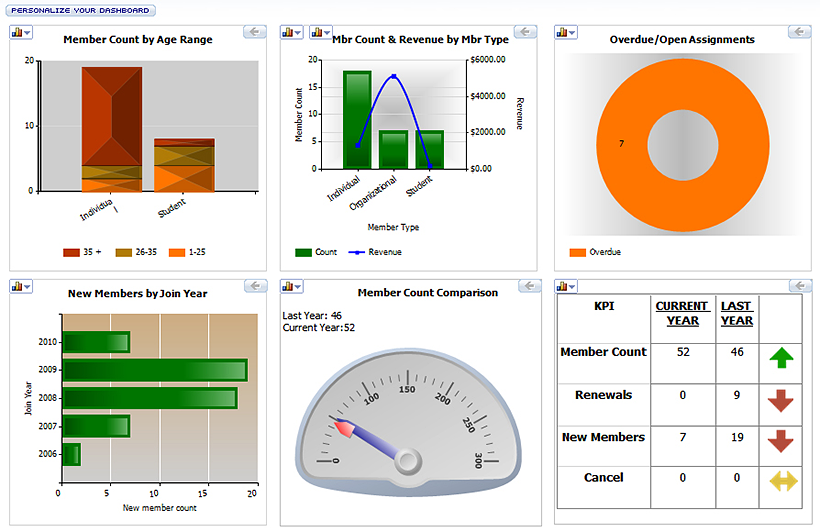Click the Individual green count bar
The height and width of the screenshot is (532, 820).
click(x=357, y=120)
